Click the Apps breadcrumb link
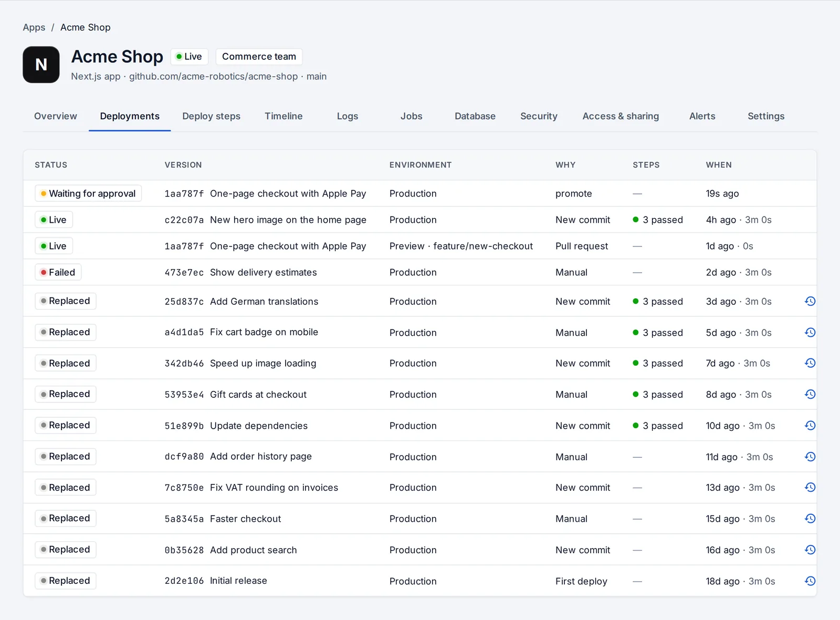 pos(34,27)
